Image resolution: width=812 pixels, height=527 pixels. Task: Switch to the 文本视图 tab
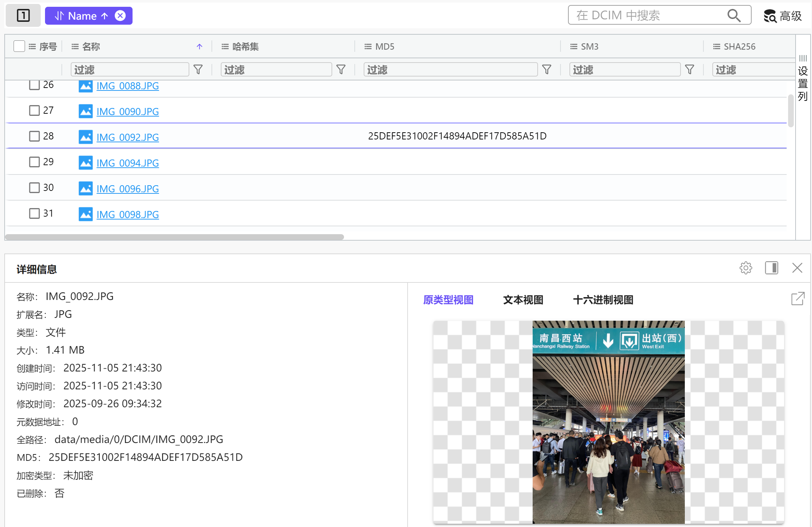pyautogui.click(x=523, y=300)
